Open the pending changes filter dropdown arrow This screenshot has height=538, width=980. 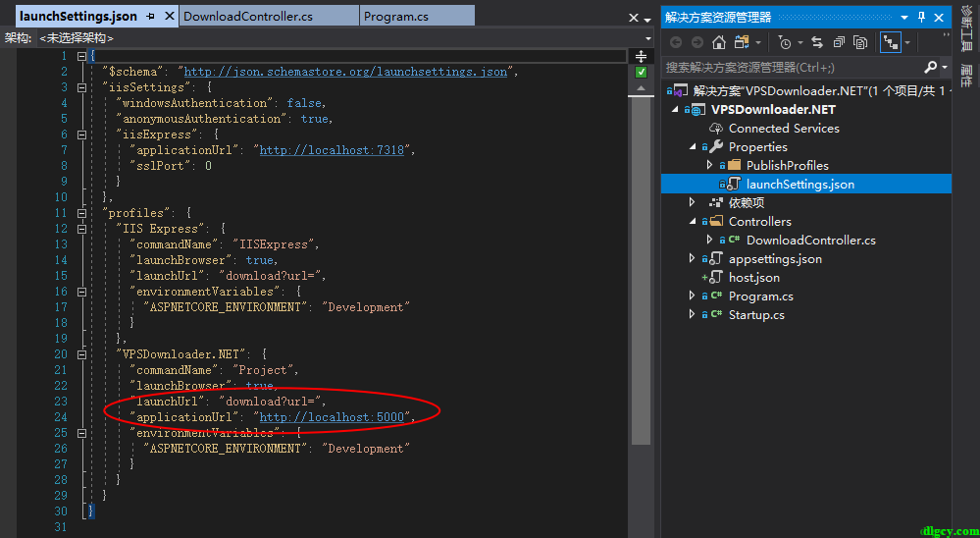799,42
